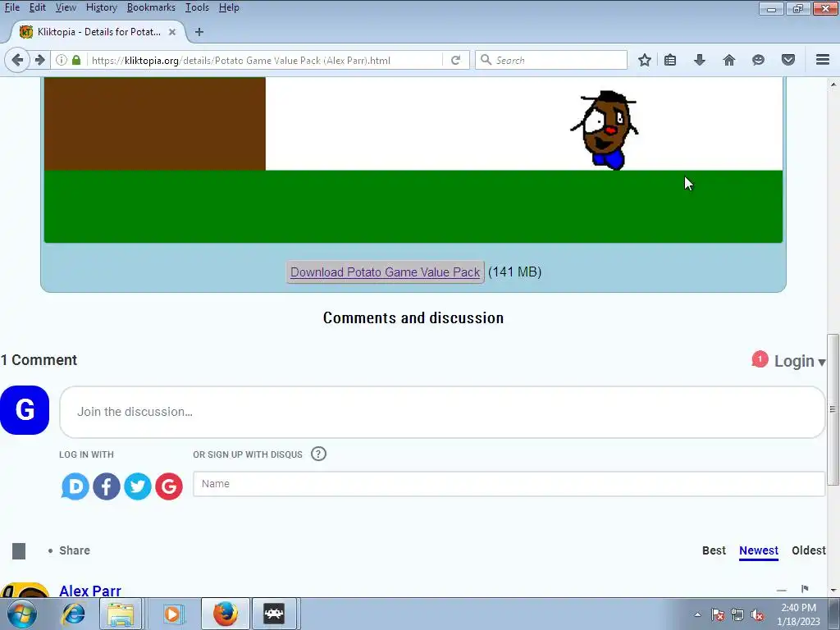
Task: Click the green secure padlock icon
Action: tap(76, 60)
